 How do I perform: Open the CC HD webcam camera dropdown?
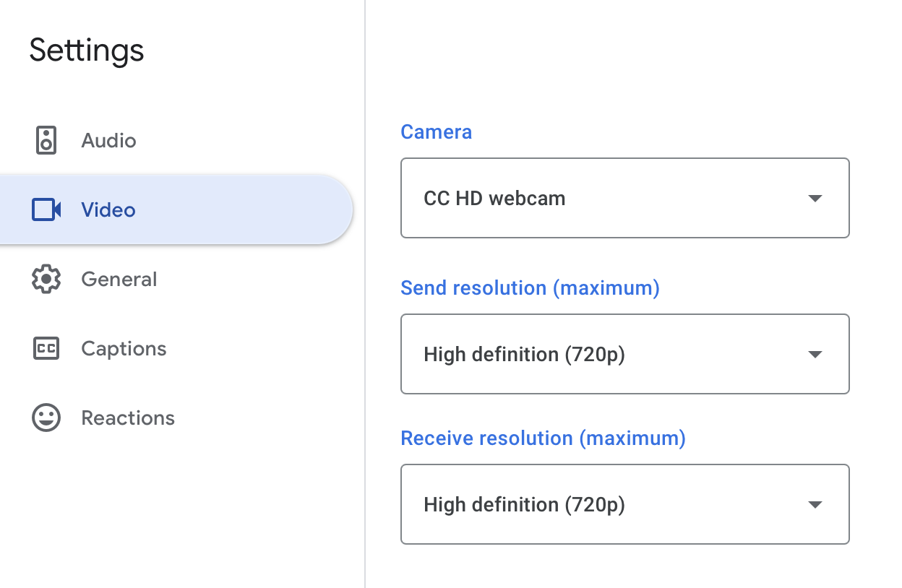point(625,198)
